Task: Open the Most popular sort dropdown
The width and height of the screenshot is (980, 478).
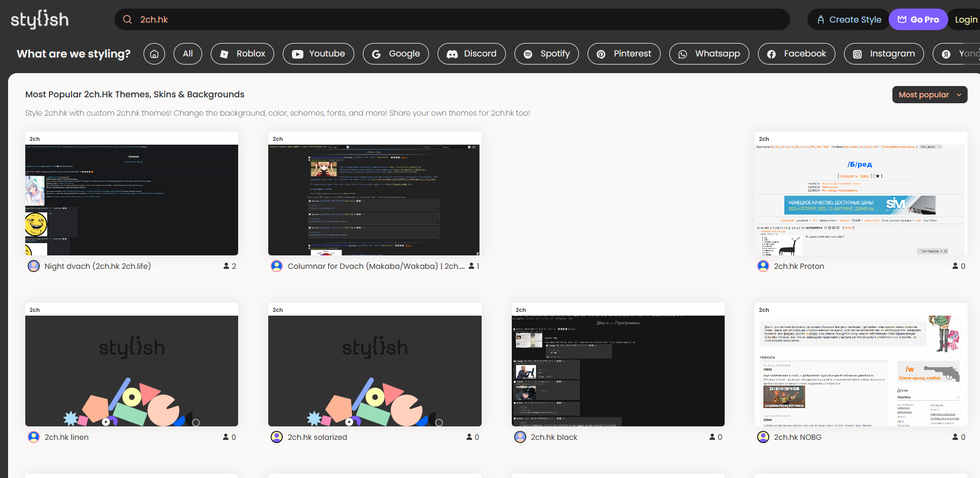Action: point(929,95)
